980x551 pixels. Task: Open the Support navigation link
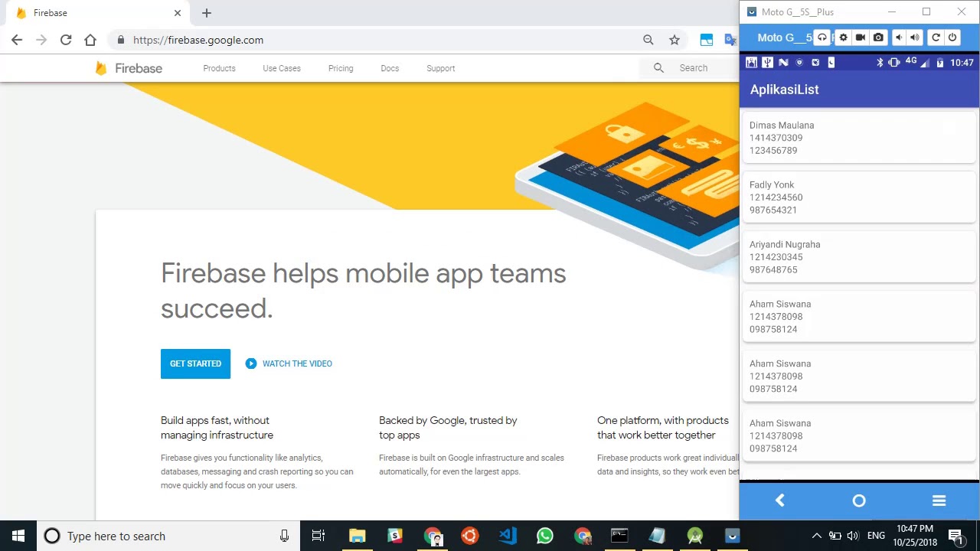pyautogui.click(x=441, y=68)
